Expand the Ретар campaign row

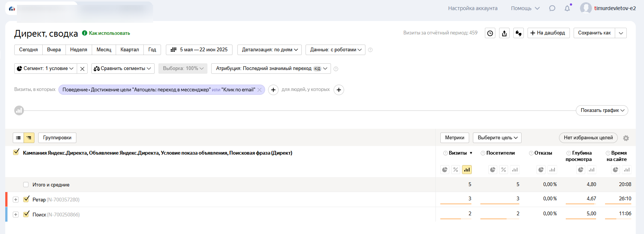coord(16,200)
